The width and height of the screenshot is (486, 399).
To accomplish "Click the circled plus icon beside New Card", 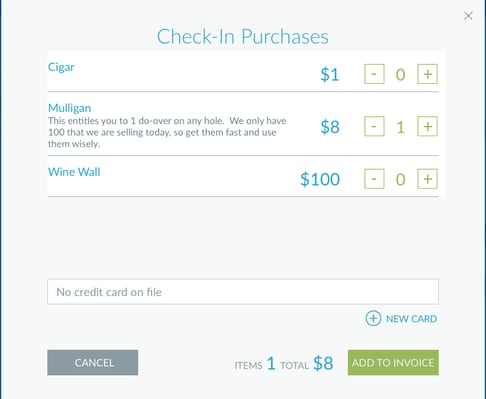I will point(373,319).
